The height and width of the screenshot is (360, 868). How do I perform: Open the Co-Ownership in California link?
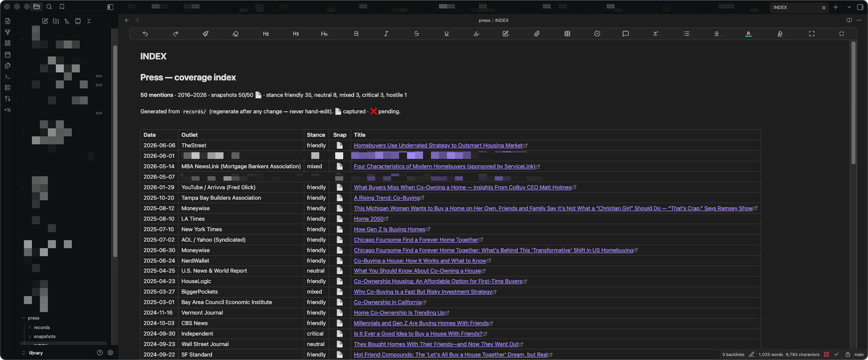pyautogui.click(x=388, y=302)
